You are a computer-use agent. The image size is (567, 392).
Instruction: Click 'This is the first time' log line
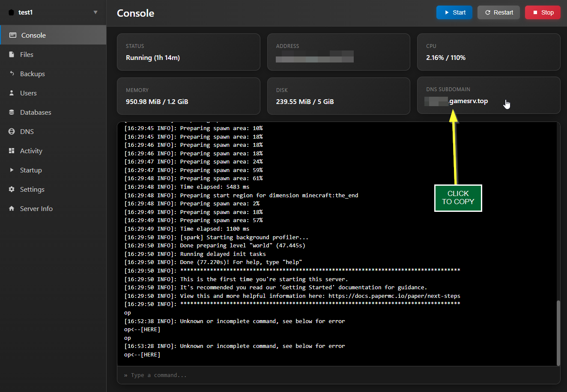(x=236, y=279)
